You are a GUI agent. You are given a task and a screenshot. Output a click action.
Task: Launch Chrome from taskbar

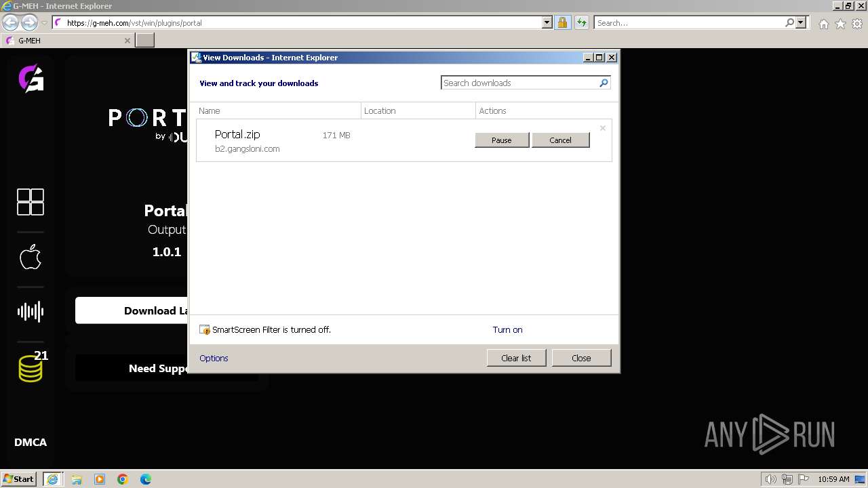123,479
